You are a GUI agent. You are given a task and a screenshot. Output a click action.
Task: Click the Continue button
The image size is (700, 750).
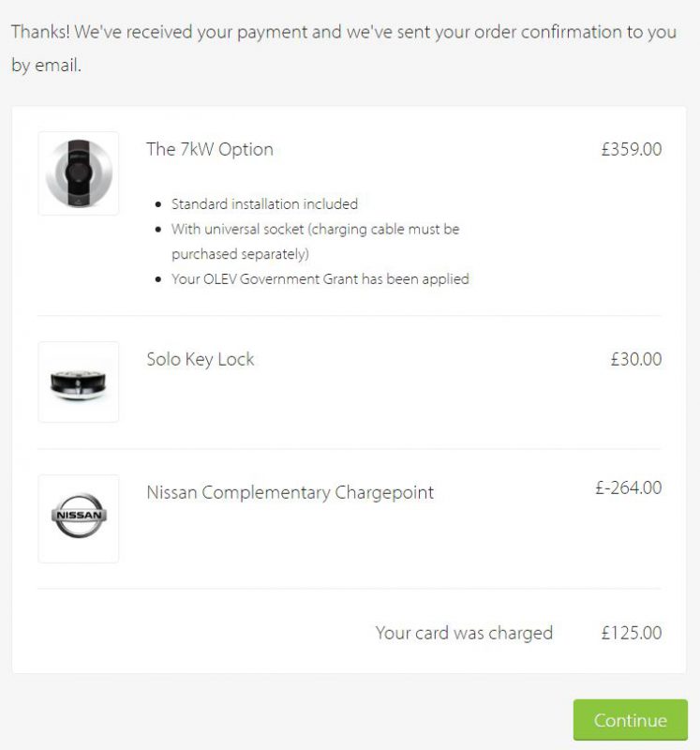coord(630,720)
